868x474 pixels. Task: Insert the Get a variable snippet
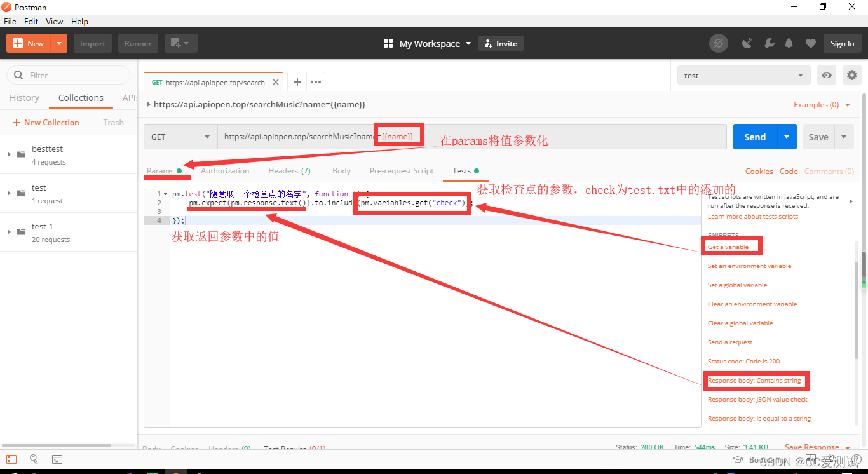[728, 247]
